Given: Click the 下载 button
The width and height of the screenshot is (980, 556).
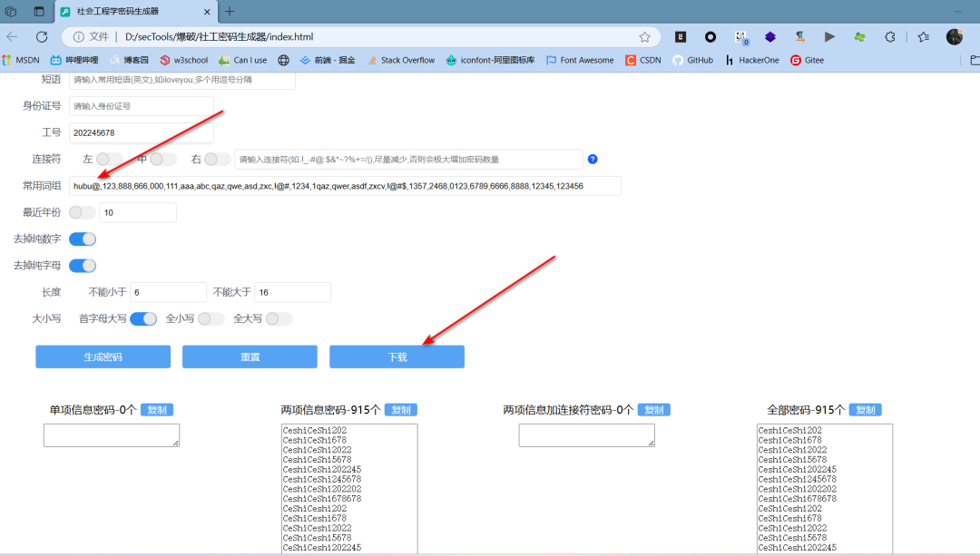Looking at the screenshot, I should click(397, 356).
